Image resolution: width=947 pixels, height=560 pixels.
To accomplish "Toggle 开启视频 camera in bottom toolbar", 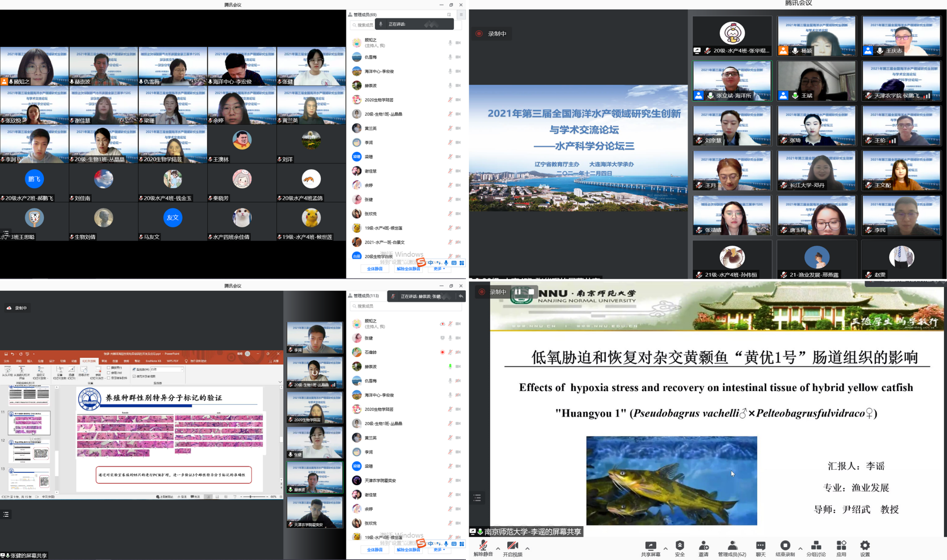I will (x=512, y=546).
